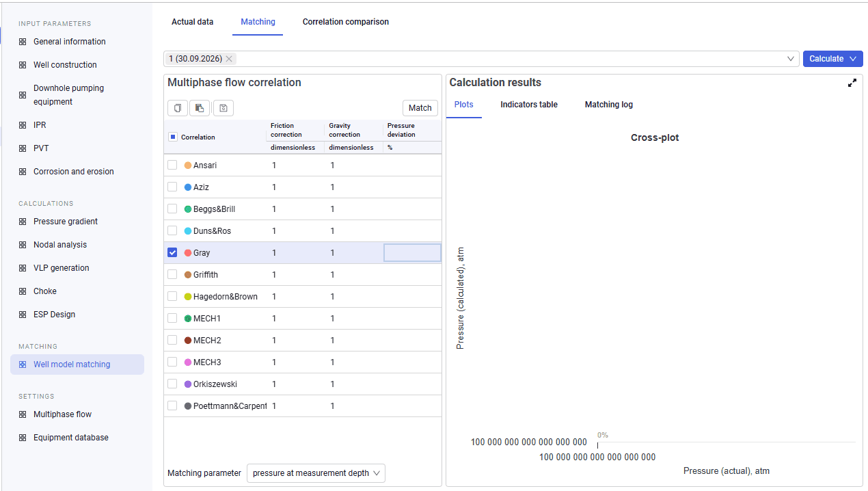The height and width of the screenshot is (491, 868).
Task: Click the grid icon beside Corrosion and erosion
Action: point(23,172)
